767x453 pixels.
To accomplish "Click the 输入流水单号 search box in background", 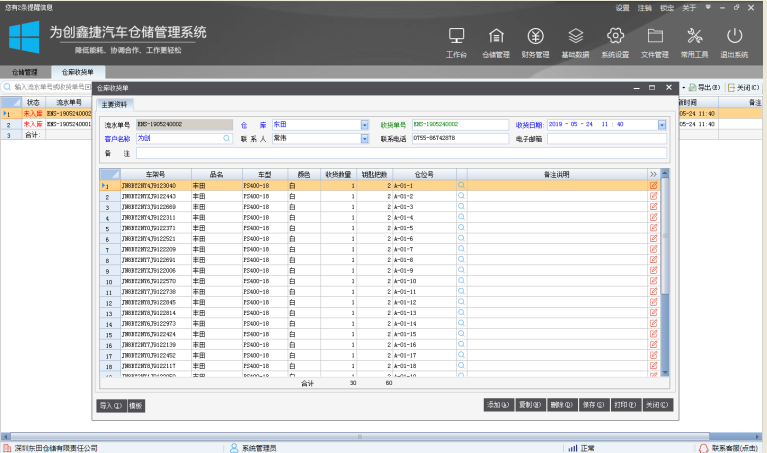I will pyautogui.click(x=46, y=87).
